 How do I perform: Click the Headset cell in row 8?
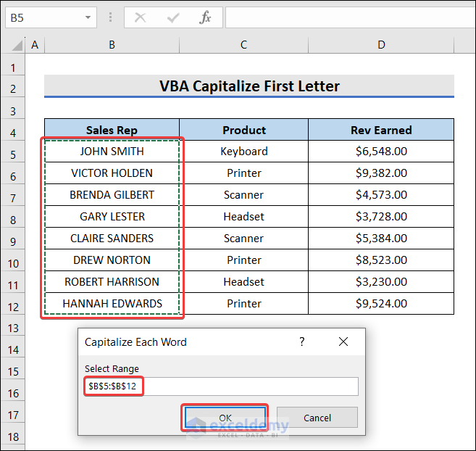coord(243,217)
